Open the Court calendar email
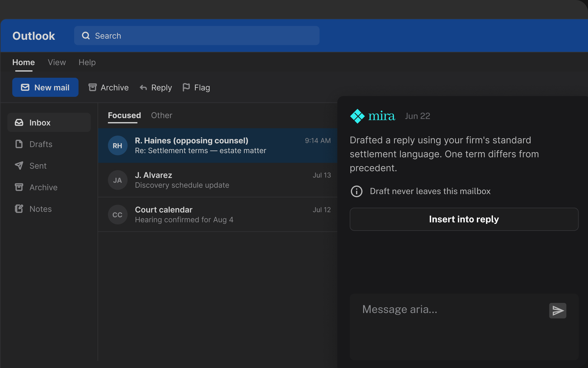Screen dimensions: 588x368 [218, 215]
